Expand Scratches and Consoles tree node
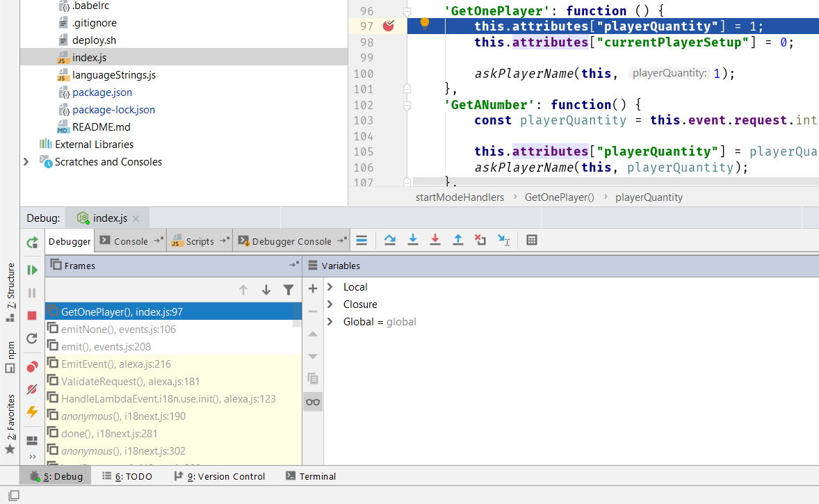819x504 pixels. [x=26, y=162]
